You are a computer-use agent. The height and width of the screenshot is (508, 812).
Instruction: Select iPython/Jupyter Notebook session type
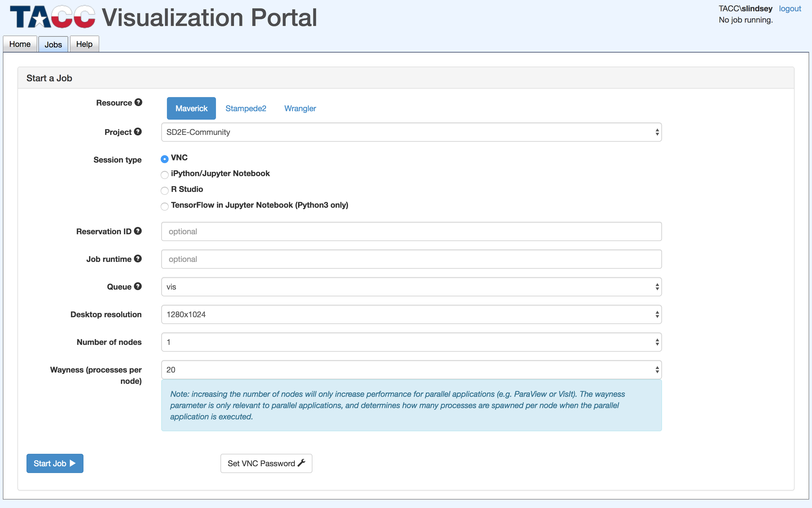164,175
